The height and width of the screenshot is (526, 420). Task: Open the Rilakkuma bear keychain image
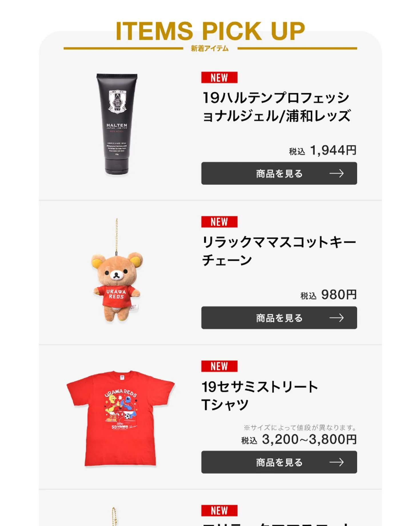pos(117,270)
